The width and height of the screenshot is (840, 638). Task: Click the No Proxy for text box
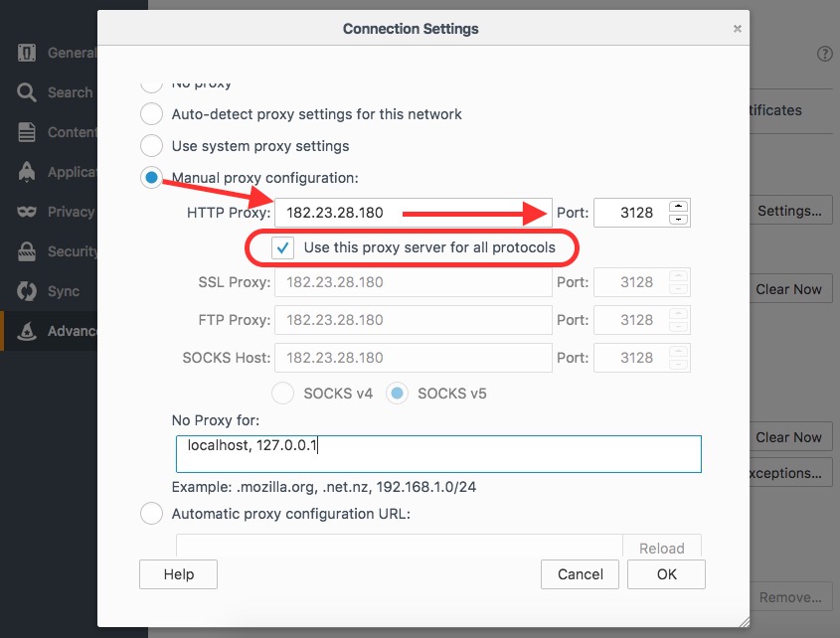(437, 454)
